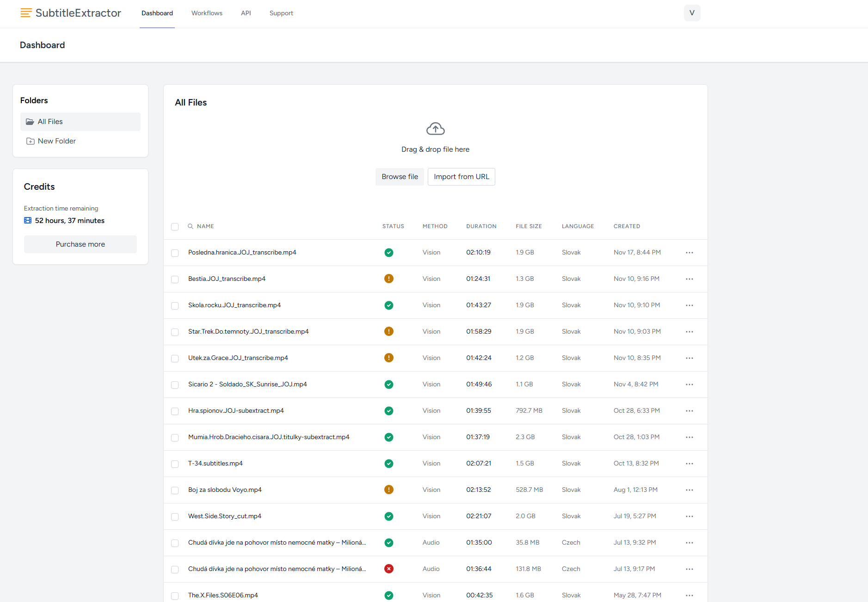Open the V user account menu
Viewport: 868px width, 602px height.
(692, 12)
